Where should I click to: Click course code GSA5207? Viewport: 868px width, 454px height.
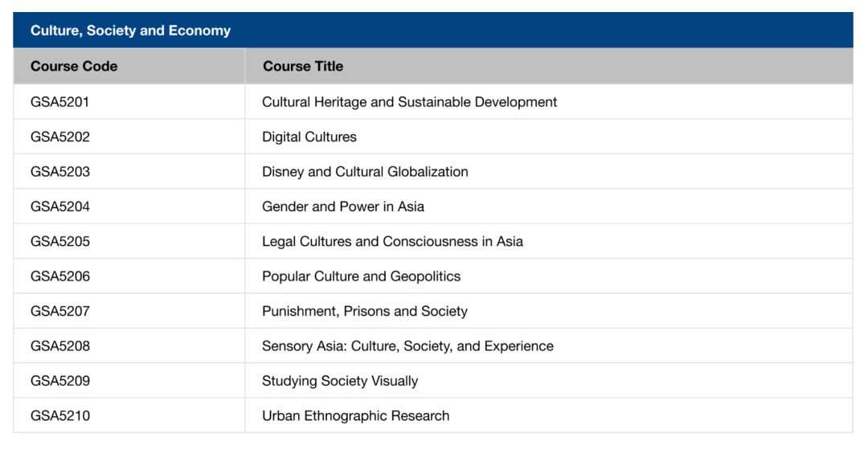point(60,311)
